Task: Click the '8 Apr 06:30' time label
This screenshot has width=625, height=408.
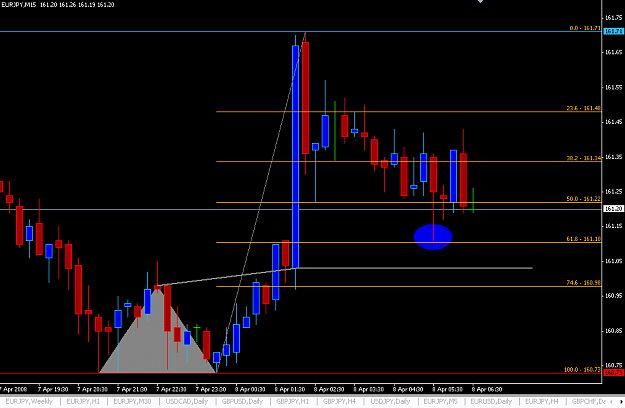Action: tap(487, 389)
